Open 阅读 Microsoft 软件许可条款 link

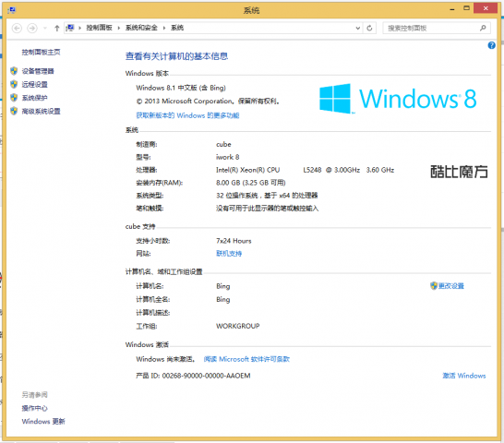coord(246,359)
